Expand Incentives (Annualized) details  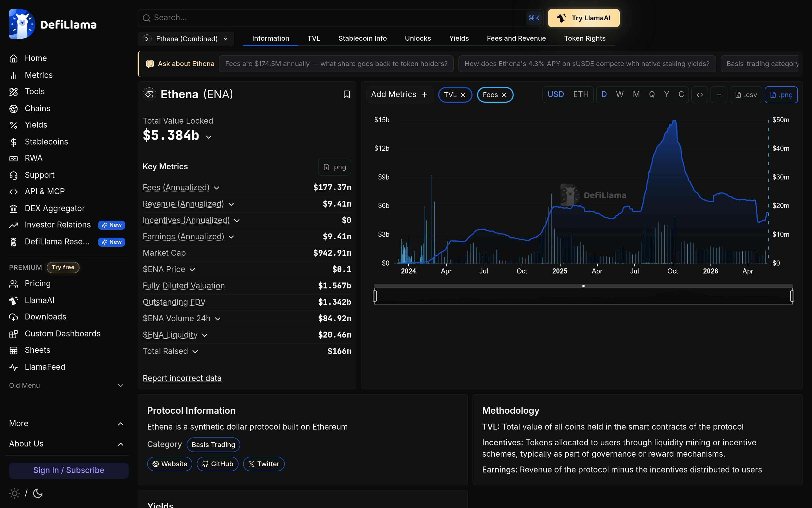[x=237, y=221]
